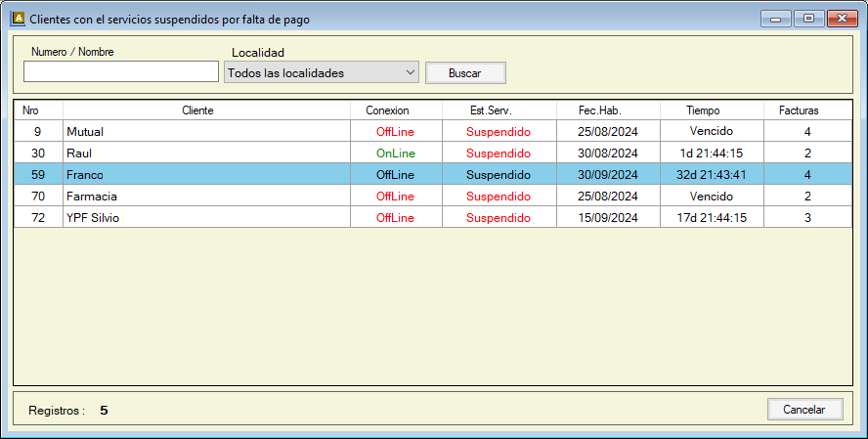The height and width of the screenshot is (439, 868).
Task: Click the Conexion column header
Action: point(387,110)
